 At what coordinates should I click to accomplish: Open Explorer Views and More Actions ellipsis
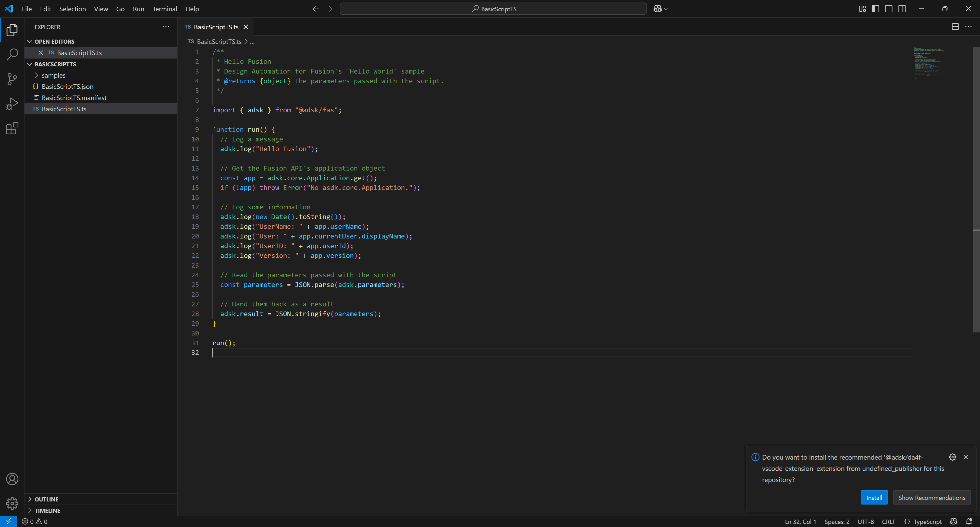tap(166, 27)
